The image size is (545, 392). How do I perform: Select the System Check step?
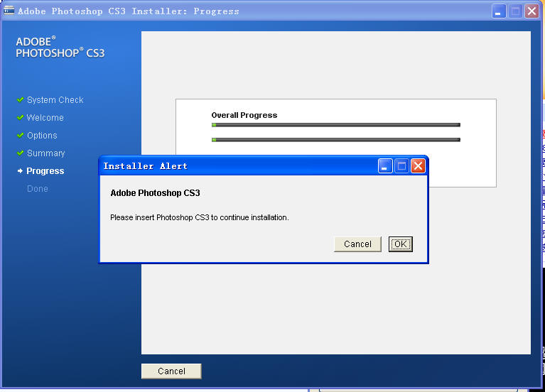55,100
